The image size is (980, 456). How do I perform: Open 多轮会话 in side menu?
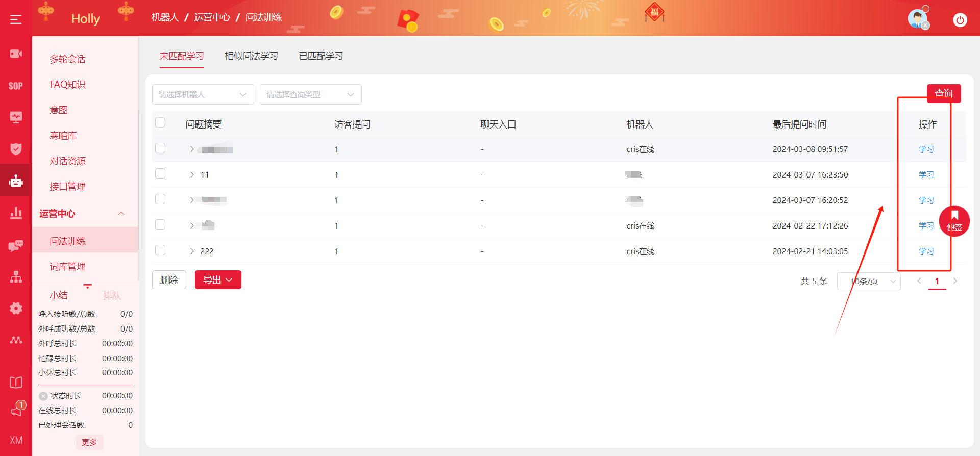(67, 59)
